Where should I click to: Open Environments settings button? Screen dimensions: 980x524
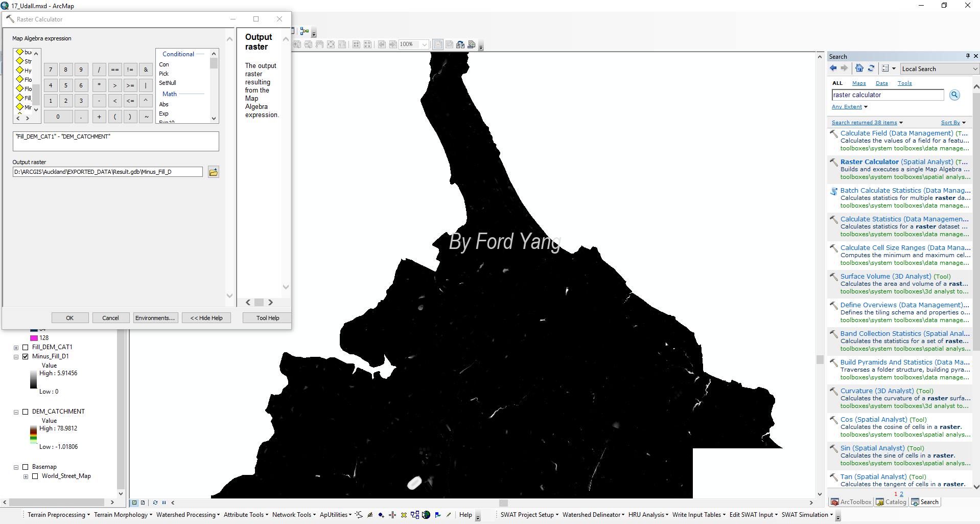[155, 318]
